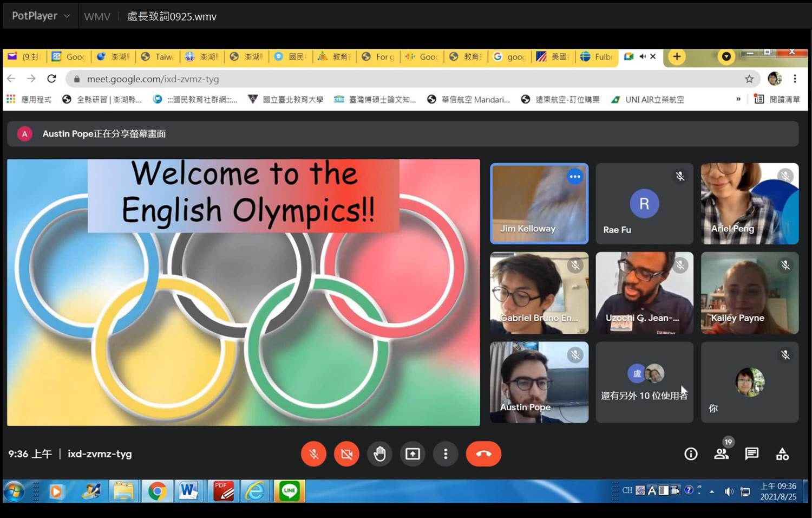812x518 pixels.
Task: Open 遠東航空-訂位購票 bookmark
Action: [561, 100]
